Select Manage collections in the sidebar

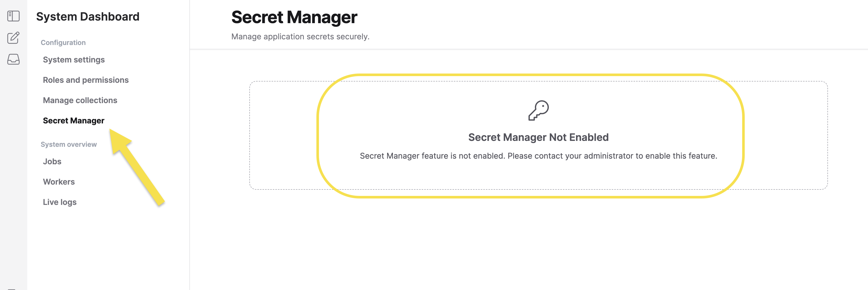coord(80,100)
